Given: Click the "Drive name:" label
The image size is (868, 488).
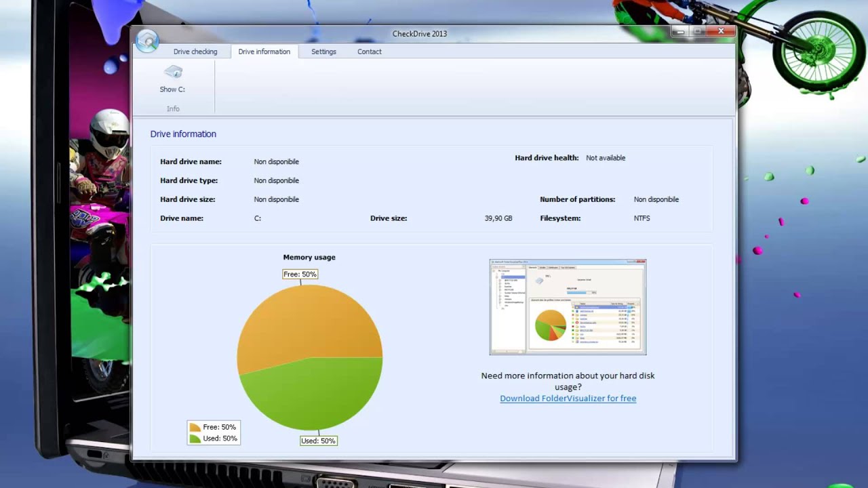Looking at the screenshot, I should [182, 219].
